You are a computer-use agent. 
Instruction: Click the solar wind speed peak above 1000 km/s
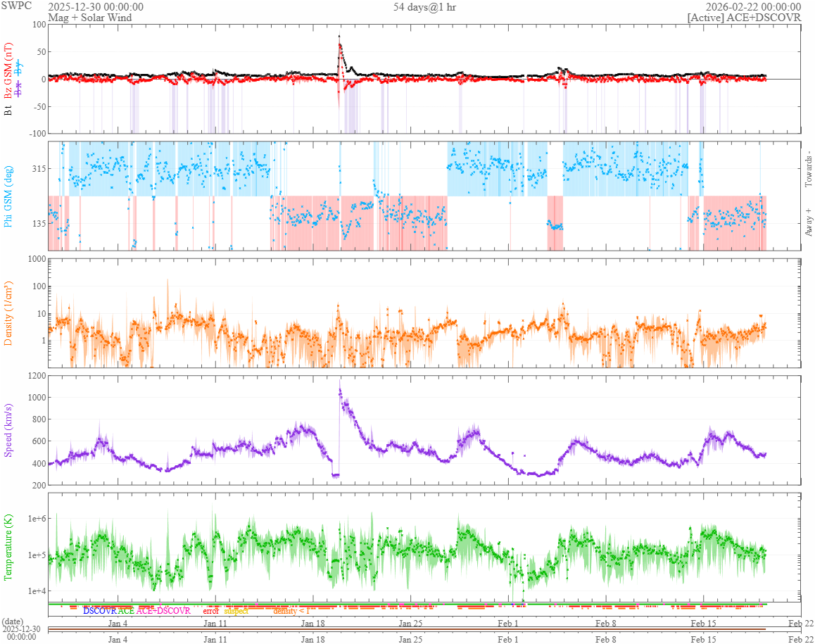[340, 389]
